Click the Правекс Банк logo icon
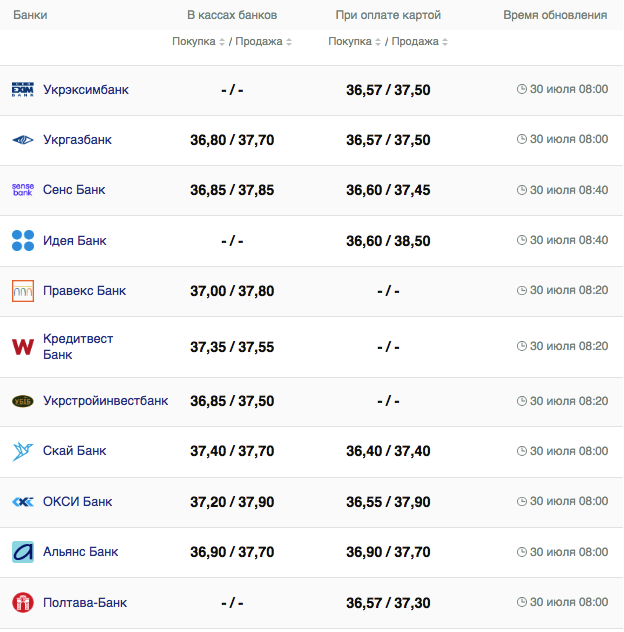 pos(23,291)
